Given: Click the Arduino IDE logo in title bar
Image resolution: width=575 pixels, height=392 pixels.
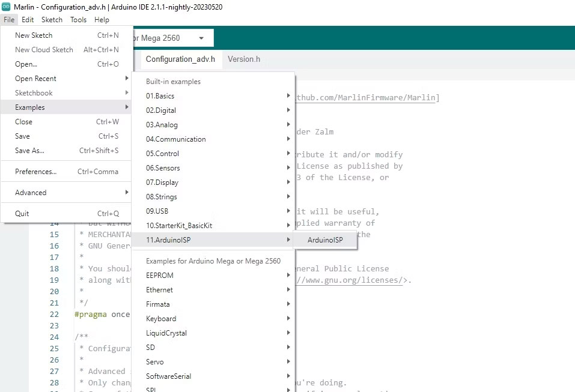Looking at the screenshot, I should (x=6, y=7).
